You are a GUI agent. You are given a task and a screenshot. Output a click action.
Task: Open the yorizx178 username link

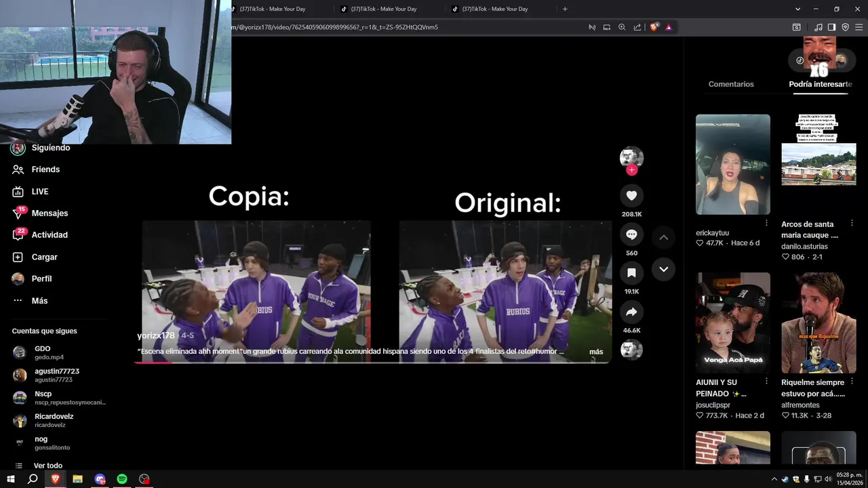click(156, 335)
